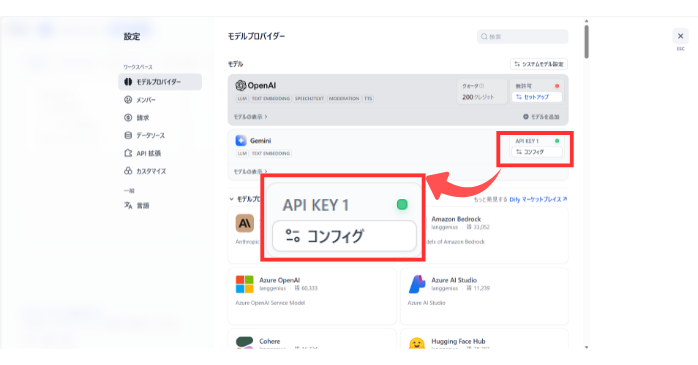Viewport: 698px width, 365px height.
Task: Click the plus icon beside モデルを追加
Action: click(526, 117)
